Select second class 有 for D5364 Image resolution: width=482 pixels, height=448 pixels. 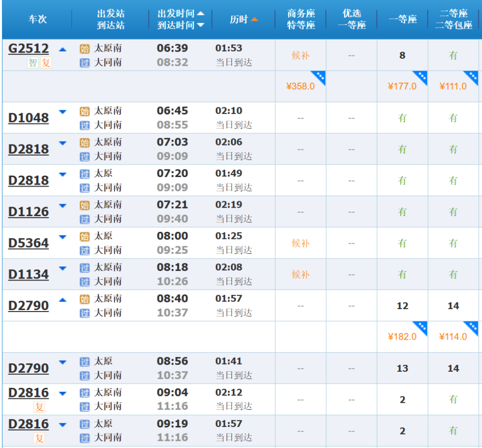coord(453,243)
